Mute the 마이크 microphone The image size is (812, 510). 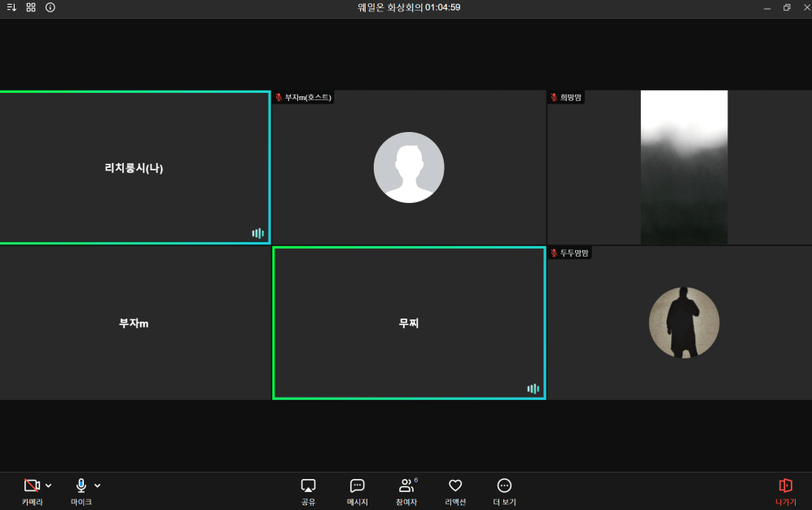click(x=81, y=490)
